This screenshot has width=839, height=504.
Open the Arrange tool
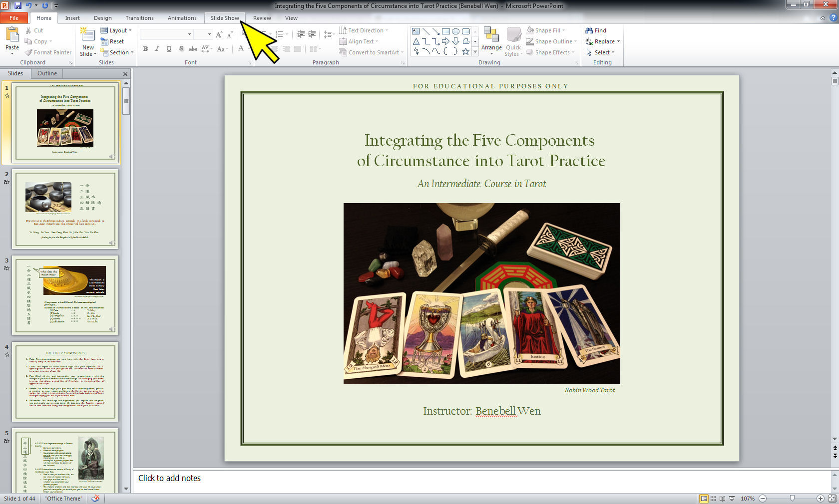pyautogui.click(x=491, y=41)
